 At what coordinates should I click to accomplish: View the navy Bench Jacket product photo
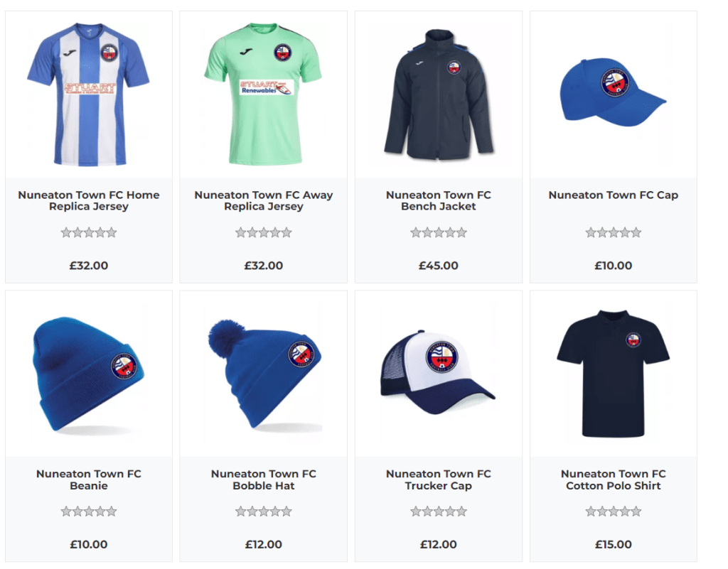tap(439, 94)
